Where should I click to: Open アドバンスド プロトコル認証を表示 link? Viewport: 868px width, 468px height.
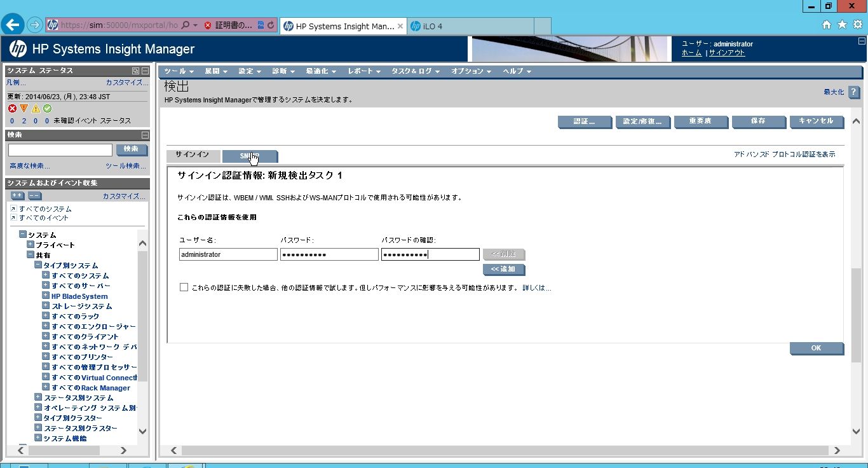point(784,155)
